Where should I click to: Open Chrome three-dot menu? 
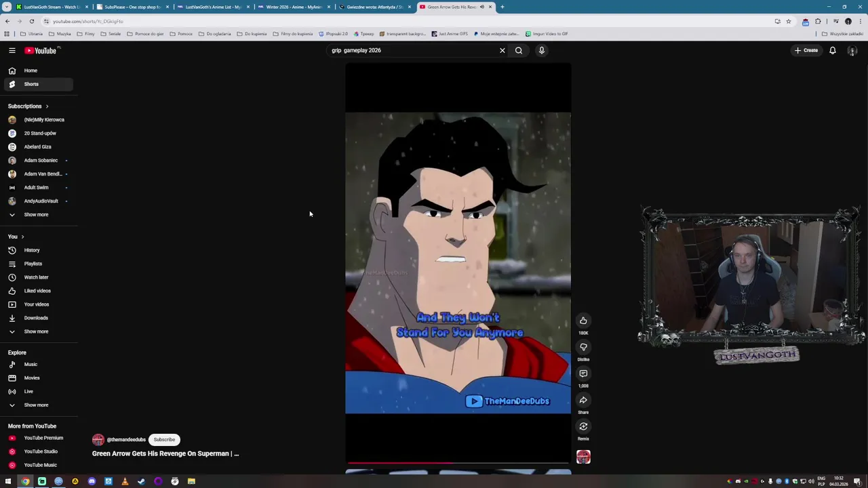(860, 21)
